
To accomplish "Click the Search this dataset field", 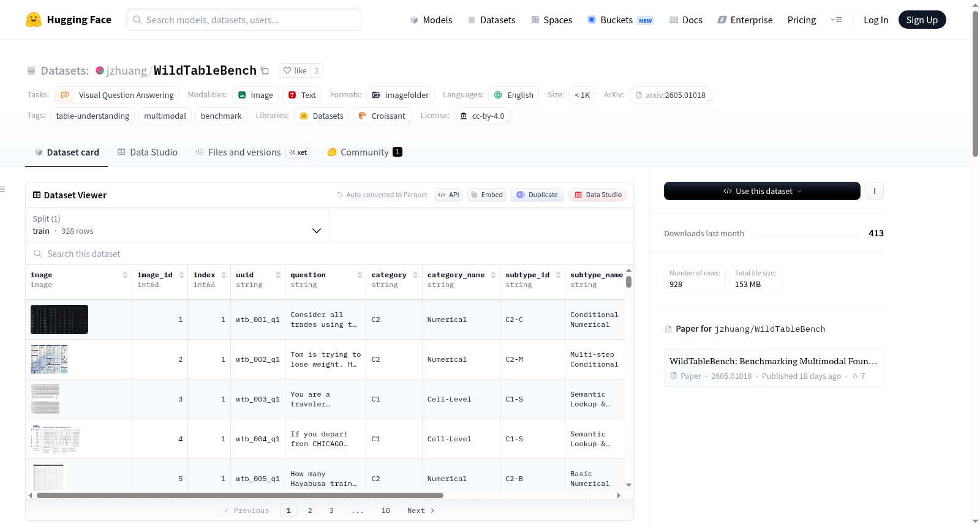I will 330,254.
